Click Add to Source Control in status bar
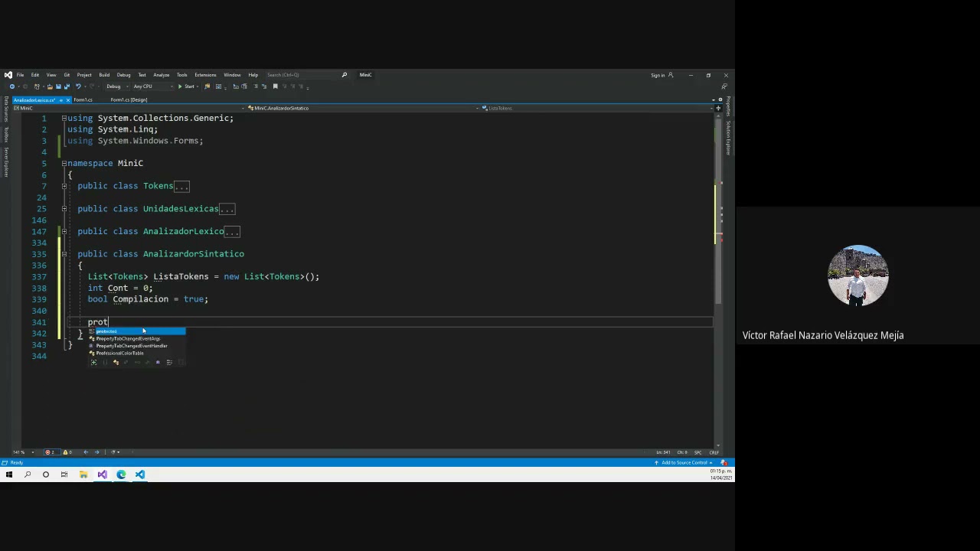 coord(685,463)
